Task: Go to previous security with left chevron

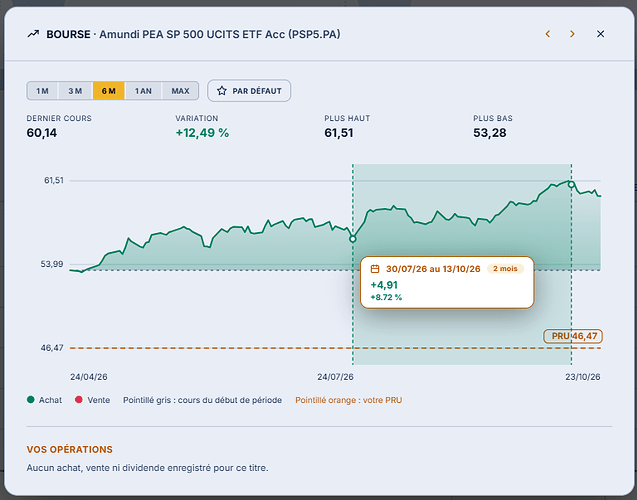Action: (x=548, y=34)
